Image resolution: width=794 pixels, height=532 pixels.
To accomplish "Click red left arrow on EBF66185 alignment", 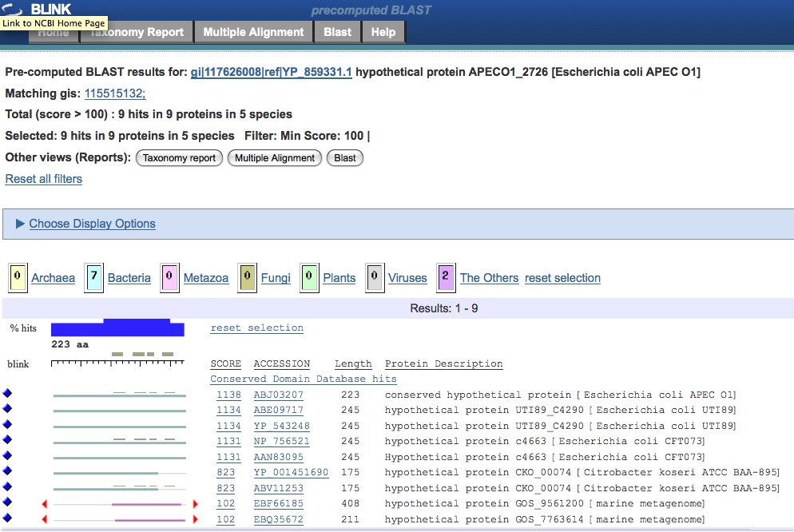I will [45, 504].
